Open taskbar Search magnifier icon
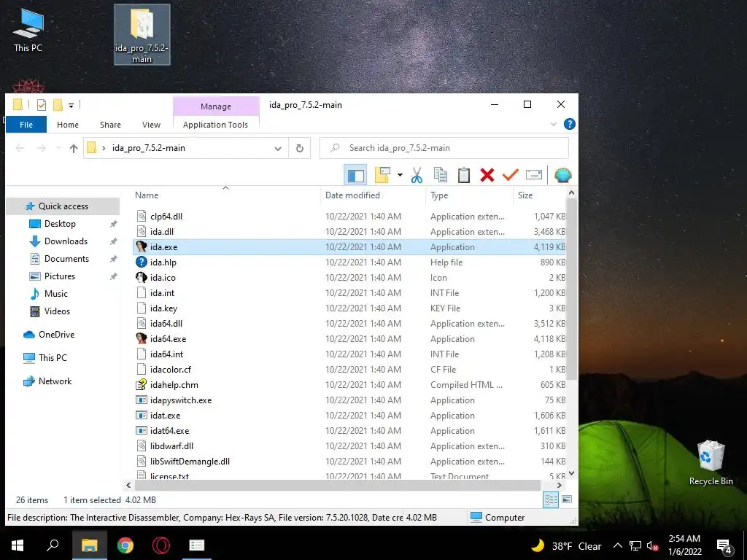 53,545
